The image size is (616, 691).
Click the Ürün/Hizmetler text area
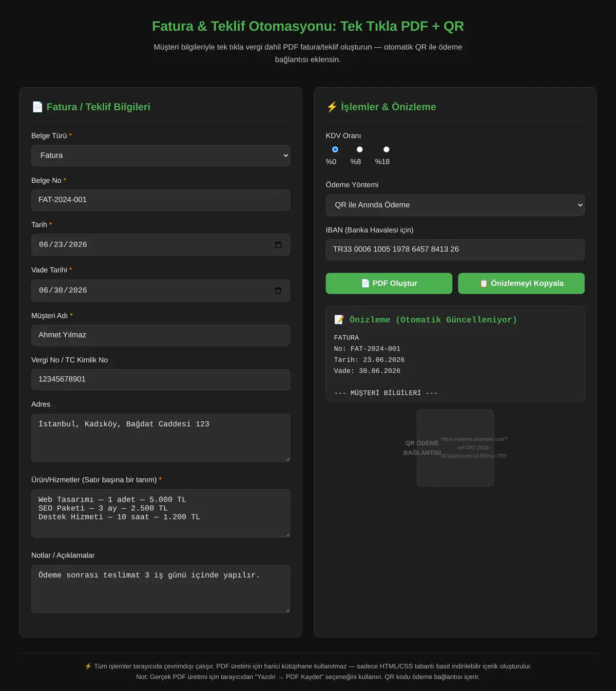point(161,513)
